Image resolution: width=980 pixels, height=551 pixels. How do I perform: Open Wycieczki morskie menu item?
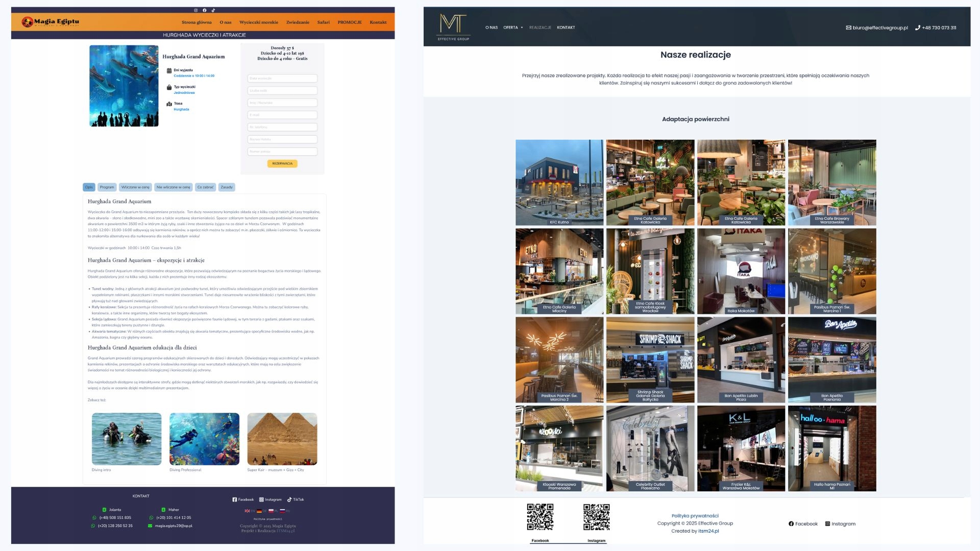pyautogui.click(x=259, y=22)
